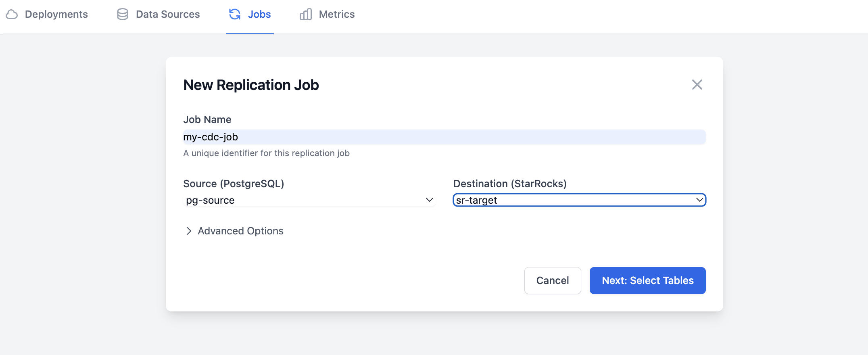This screenshot has width=868, height=355.
Task: Go to the Data Sources tab label
Action: (168, 15)
